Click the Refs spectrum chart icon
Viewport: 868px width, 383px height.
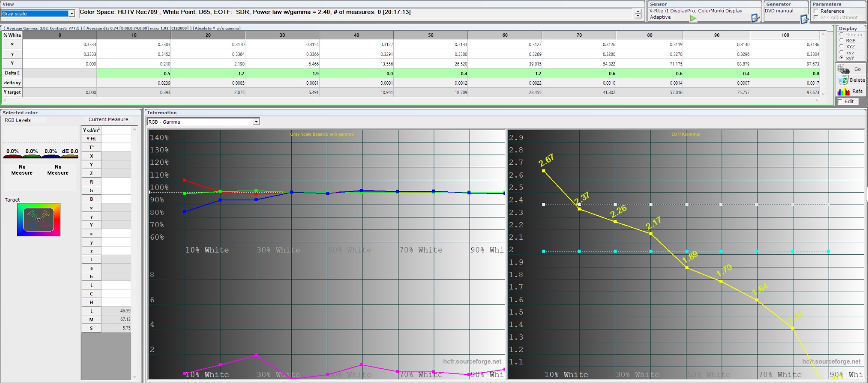[x=844, y=91]
